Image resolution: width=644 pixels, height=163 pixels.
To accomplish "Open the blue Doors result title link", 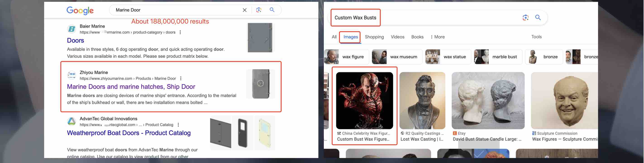I will (x=76, y=41).
